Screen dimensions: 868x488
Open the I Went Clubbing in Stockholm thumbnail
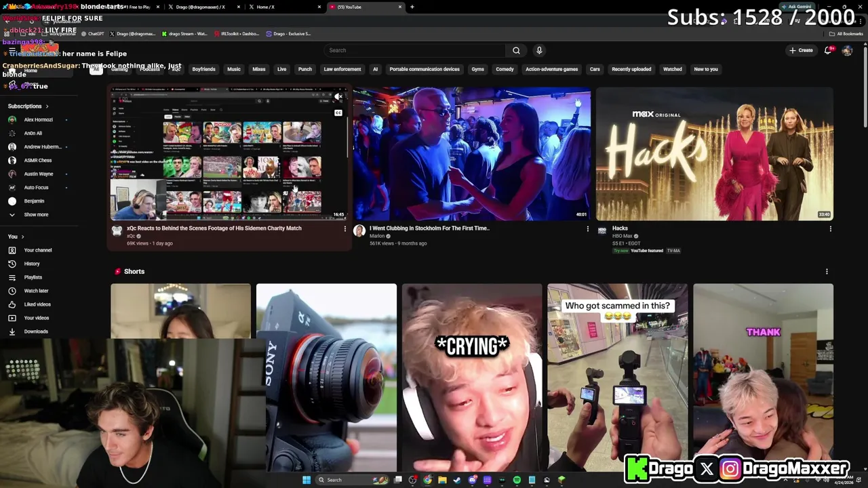(x=471, y=154)
